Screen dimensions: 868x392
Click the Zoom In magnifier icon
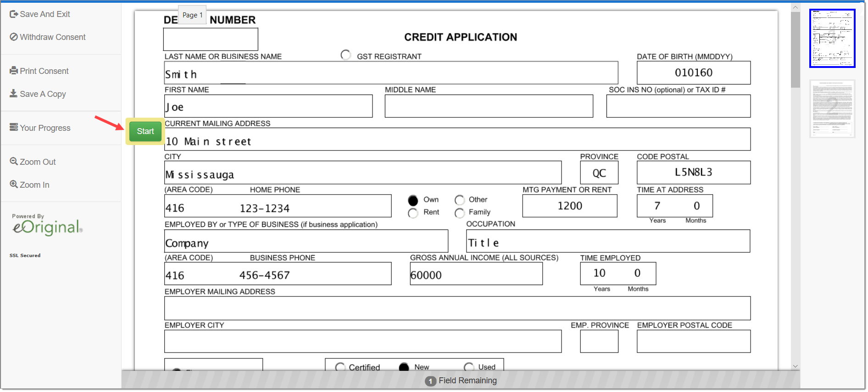tap(14, 185)
